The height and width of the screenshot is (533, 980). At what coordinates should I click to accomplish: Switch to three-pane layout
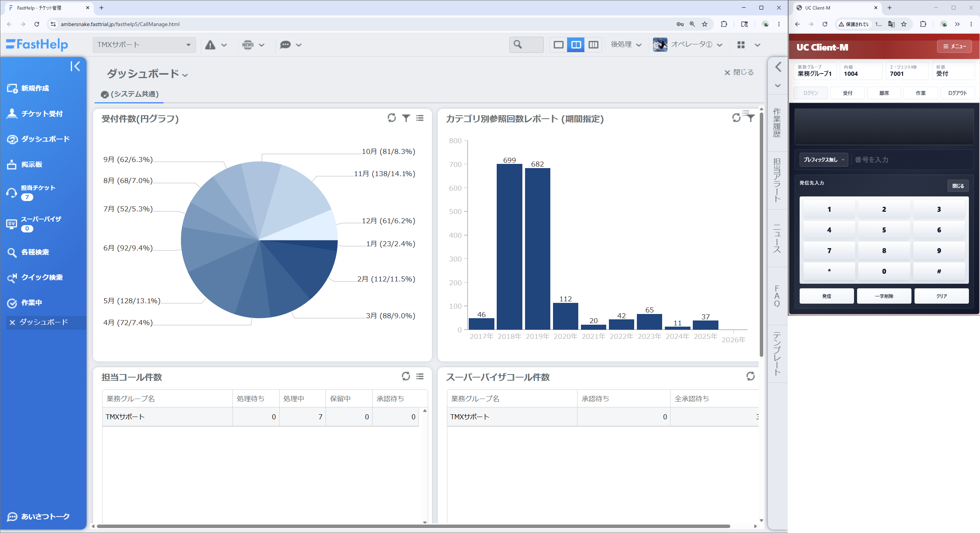coord(593,45)
